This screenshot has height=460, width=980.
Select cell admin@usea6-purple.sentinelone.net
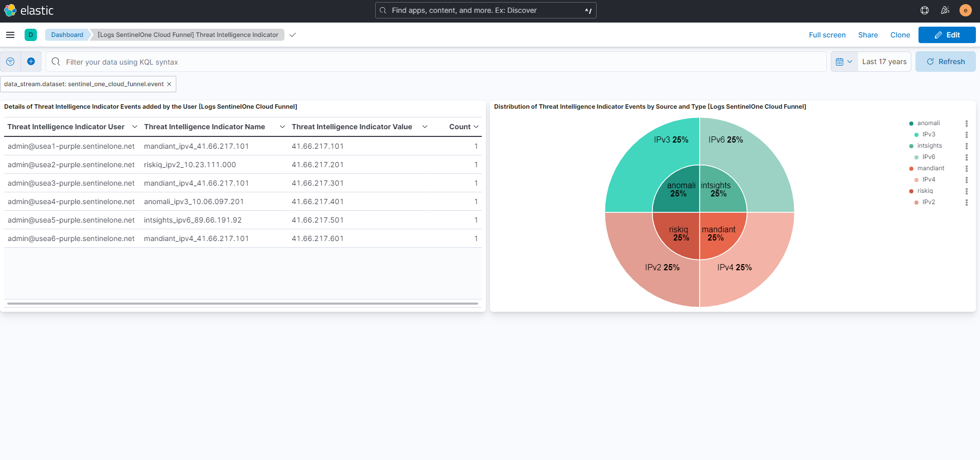coord(71,238)
